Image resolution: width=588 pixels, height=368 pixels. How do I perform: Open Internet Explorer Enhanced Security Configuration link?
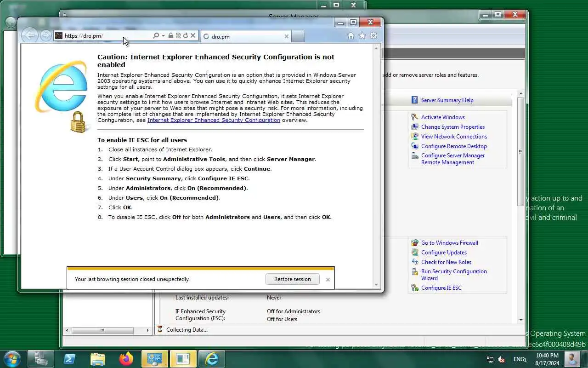click(x=214, y=120)
